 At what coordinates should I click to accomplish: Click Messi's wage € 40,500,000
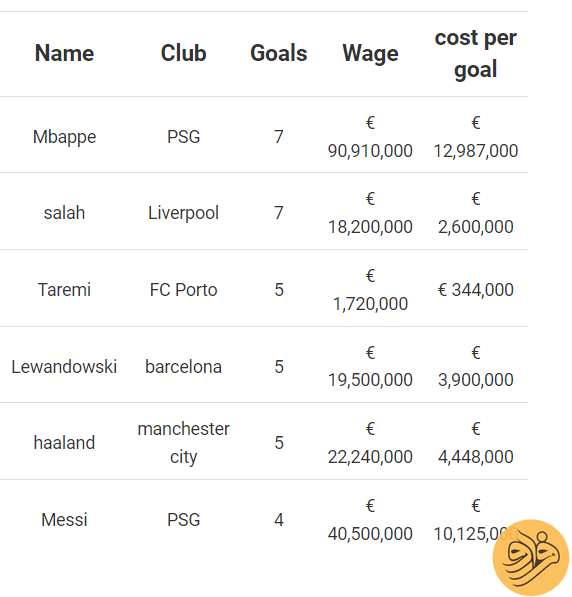tap(371, 520)
